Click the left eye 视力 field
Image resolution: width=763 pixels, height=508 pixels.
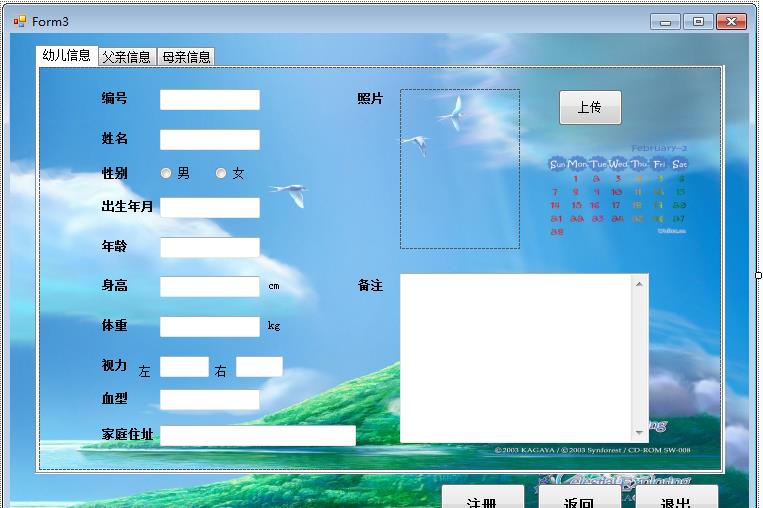click(184, 367)
